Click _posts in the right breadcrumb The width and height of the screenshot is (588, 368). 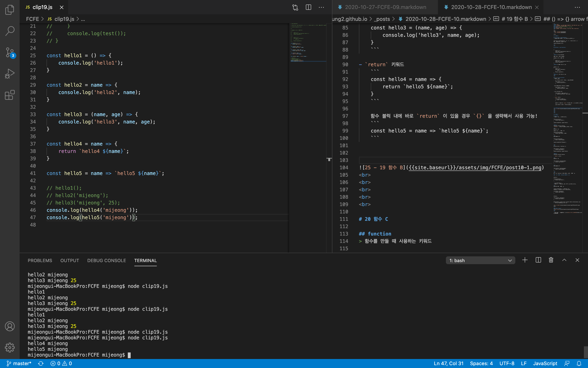(x=382, y=19)
